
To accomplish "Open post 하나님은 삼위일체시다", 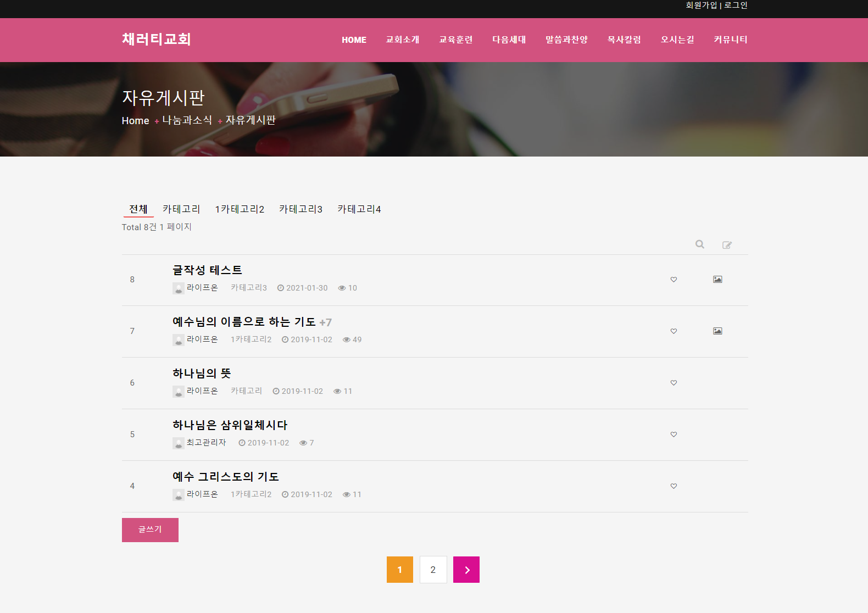I will point(230,425).
